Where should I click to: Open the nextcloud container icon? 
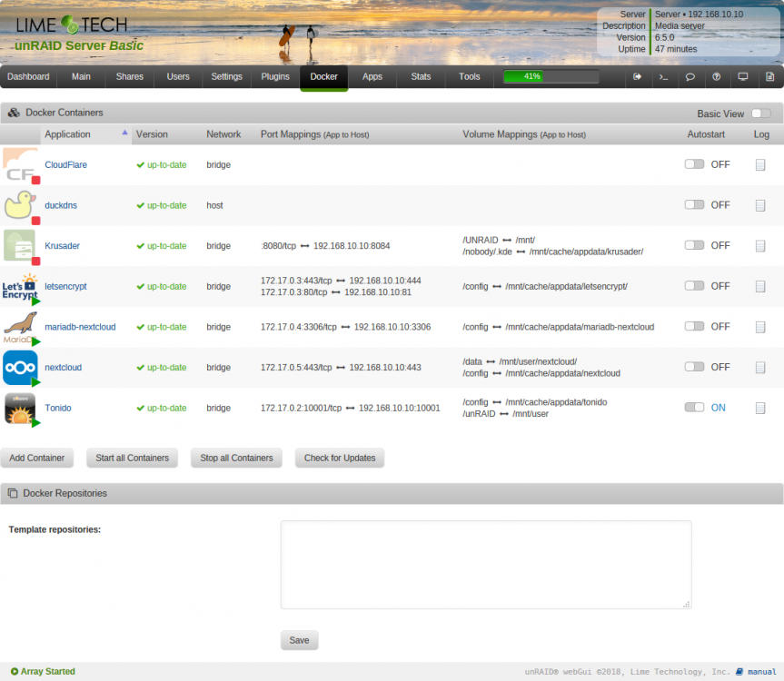tap(20, 367)
